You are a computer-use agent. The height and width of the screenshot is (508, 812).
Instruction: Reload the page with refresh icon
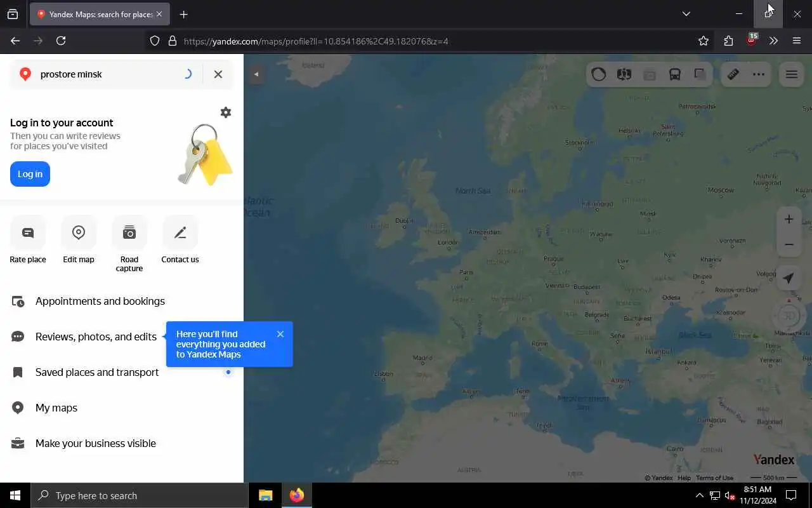click(x=61, y=41)
